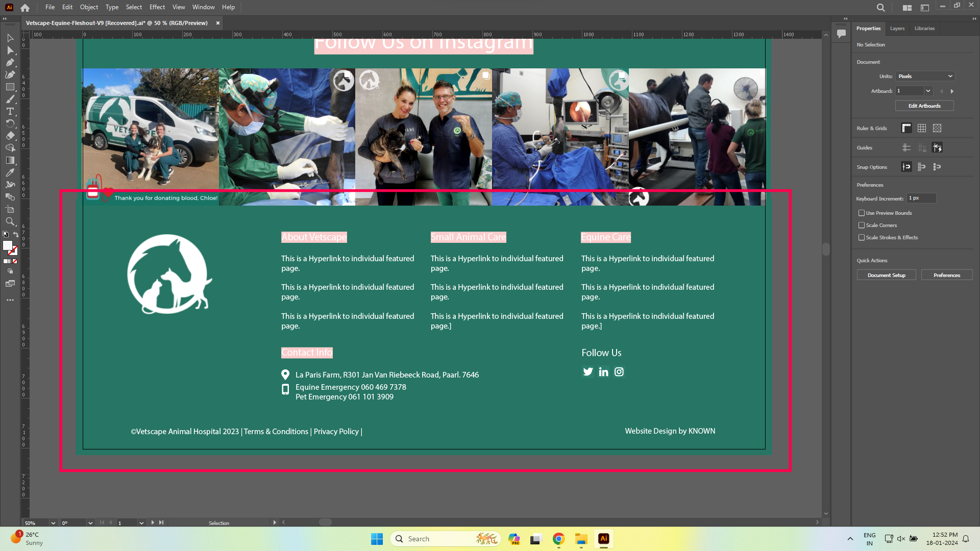Select the Zoom tool in toolbar
This screenshot has height=551, width=980.
click(x=10, y=221)
